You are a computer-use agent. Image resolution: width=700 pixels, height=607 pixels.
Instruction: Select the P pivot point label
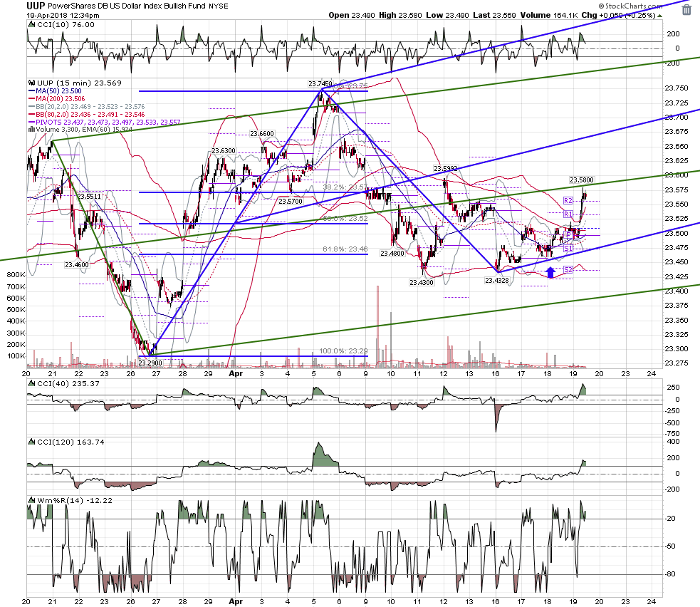[x=568, y=234]
